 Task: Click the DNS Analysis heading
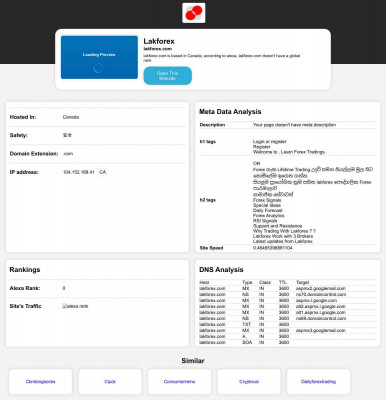[221, 270]
